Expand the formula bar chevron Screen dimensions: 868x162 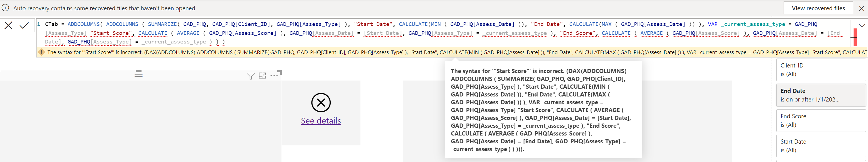pos(862,26)
